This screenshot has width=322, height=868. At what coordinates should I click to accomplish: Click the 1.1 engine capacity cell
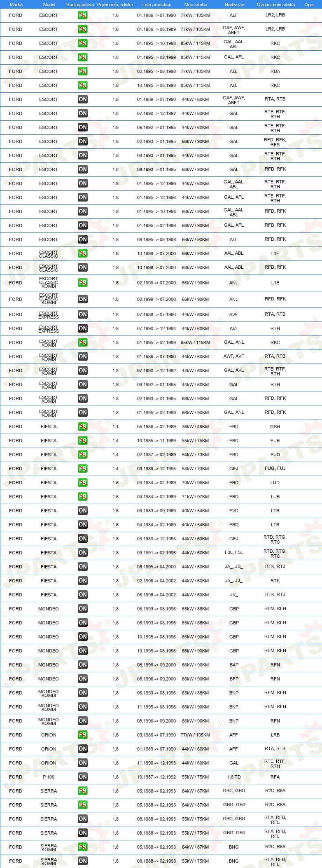coord(116,427)
